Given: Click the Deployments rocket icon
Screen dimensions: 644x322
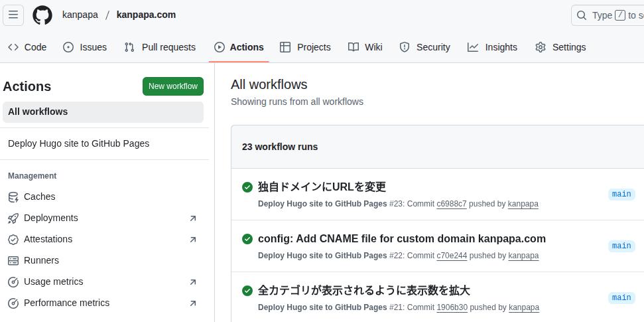Looking at the screenshot, I should click(13, 218).
